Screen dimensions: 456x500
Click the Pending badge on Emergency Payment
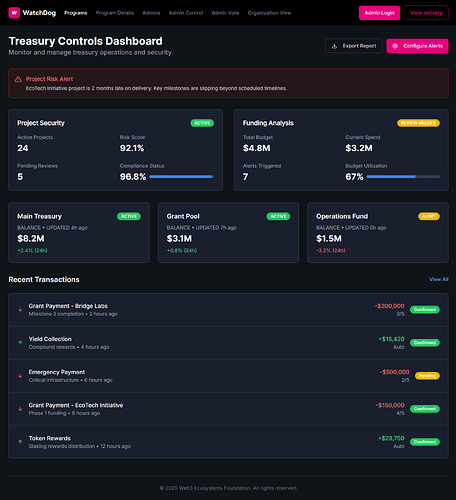point(427,376)
